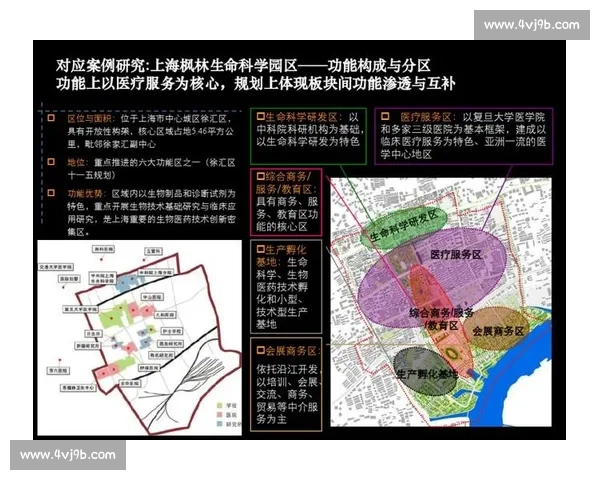This screenshot has height=480, width=600.
Task: Click the 复旦大学医学院 label on the left map
Action: pyautogui.click(x=81, y=309)
